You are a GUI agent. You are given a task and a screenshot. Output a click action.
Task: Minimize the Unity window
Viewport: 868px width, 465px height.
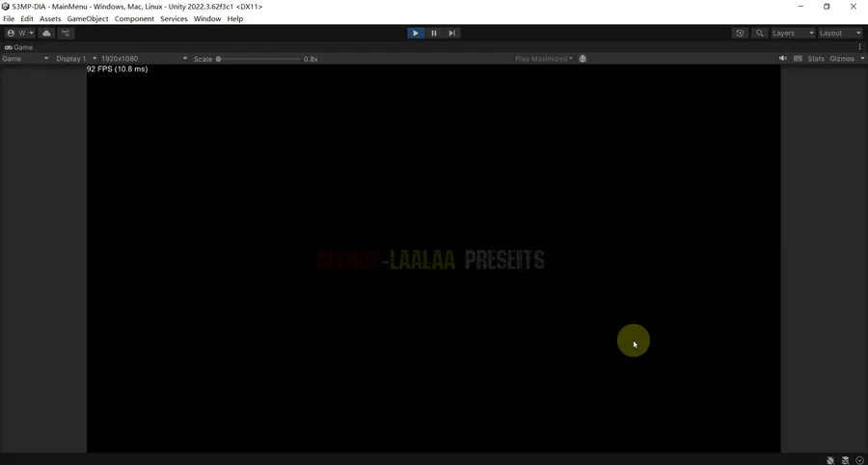800,7
